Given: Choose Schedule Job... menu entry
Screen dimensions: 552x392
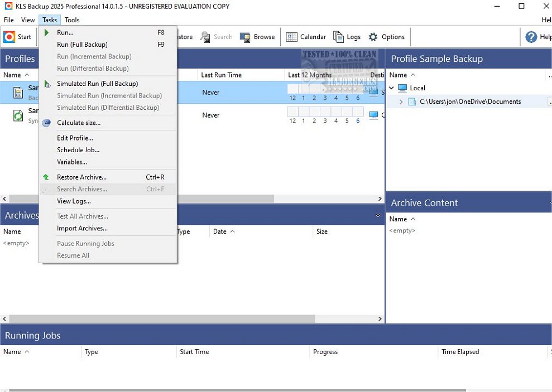Looking at the screenshot, I should [x=108, y=150].
